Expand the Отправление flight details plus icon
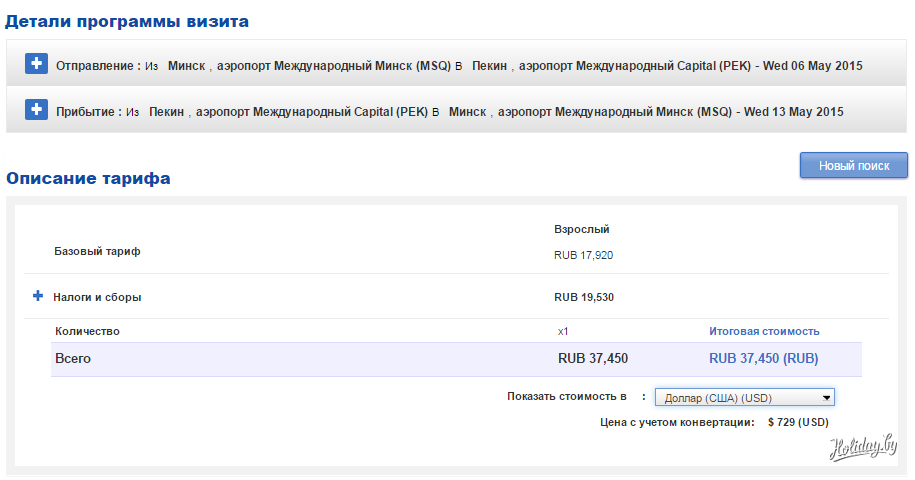This screenshot has height=480, width=915. tap(36, 64)
